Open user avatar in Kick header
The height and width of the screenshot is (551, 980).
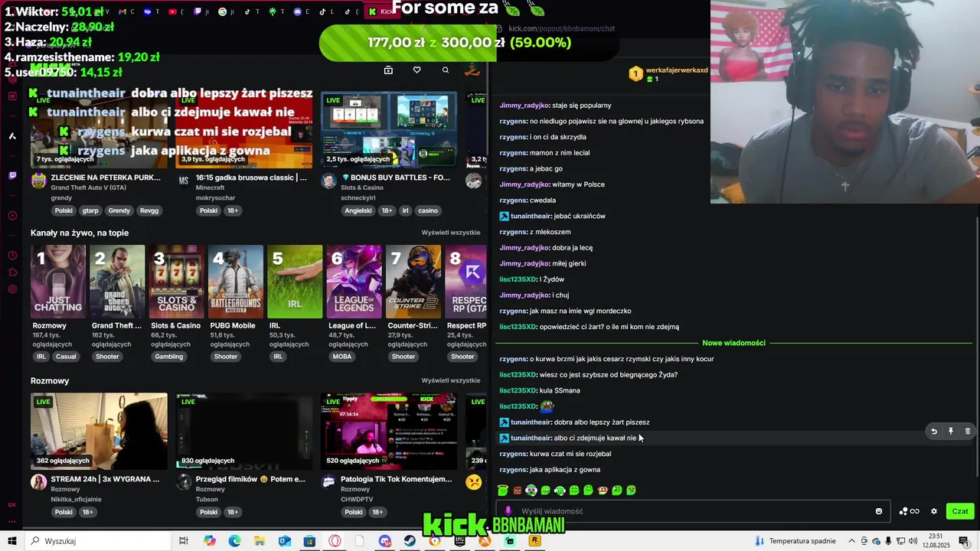[472, 70]
